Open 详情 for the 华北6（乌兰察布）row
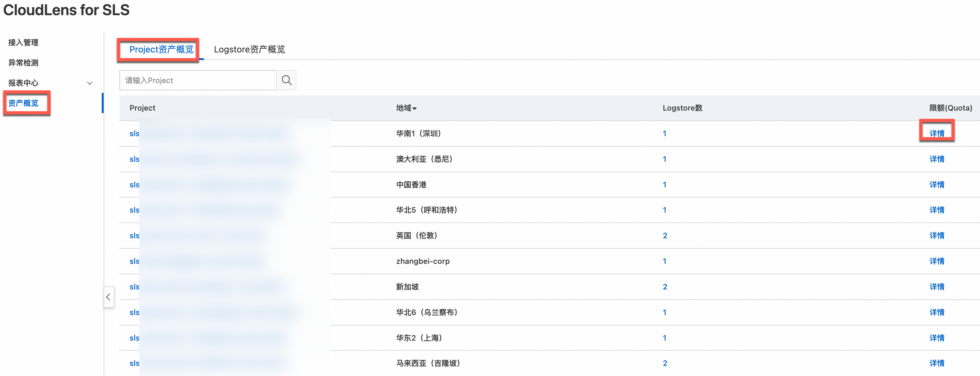Viewport: 980px width, 376px height. (937, 312)
